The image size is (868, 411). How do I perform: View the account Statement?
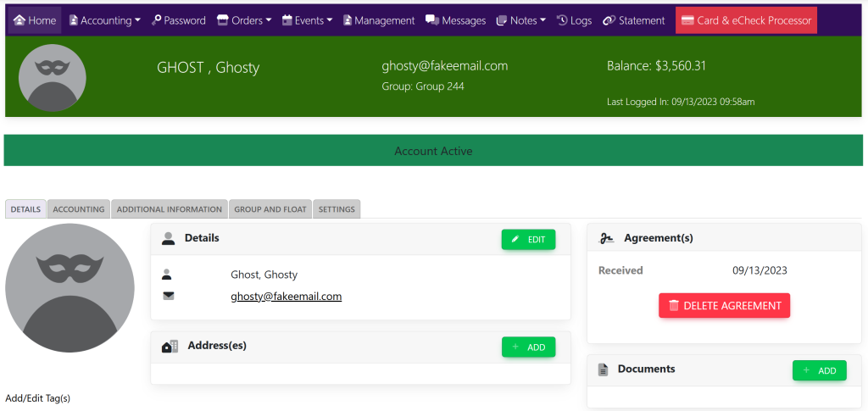point(634,20)
